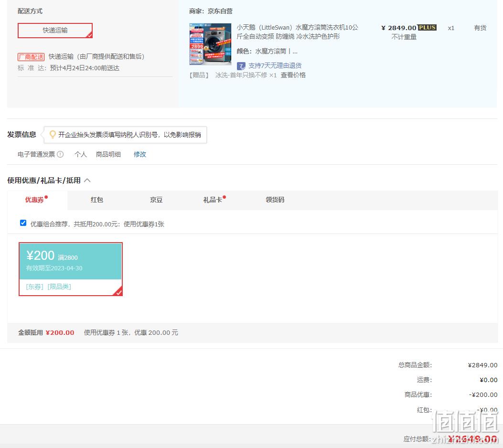Click the 总商品金额 ¥2849.00 value
The width and height of the screenshot is (503, 448).
[x=482, y=365]
